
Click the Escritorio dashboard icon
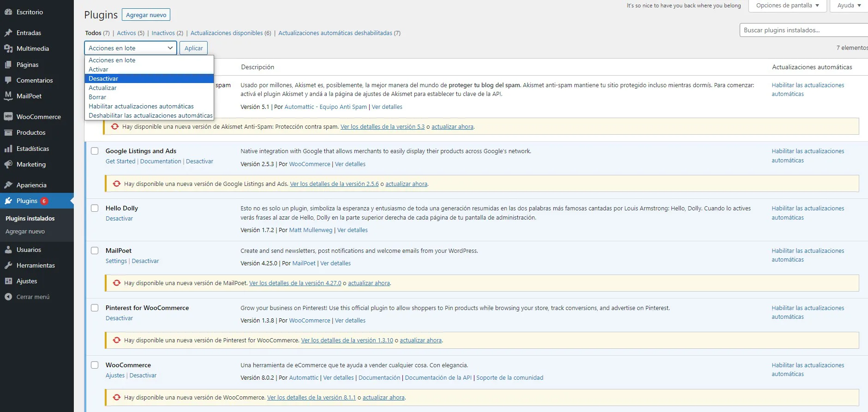click(8, 12)
